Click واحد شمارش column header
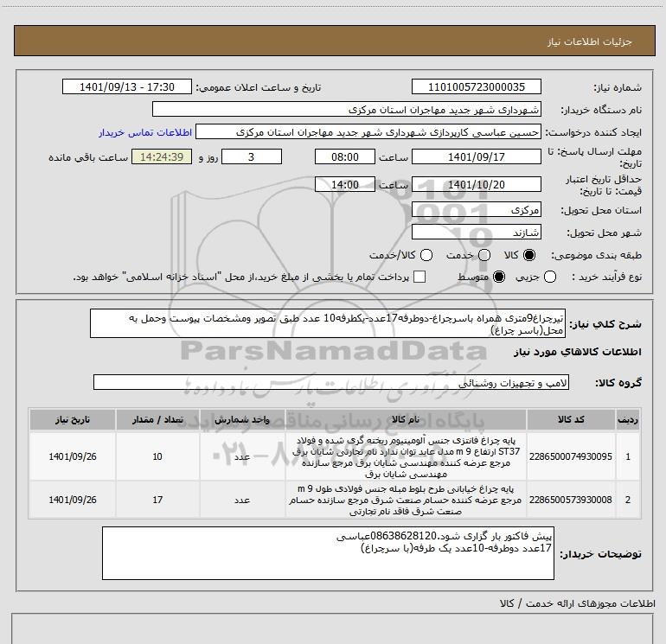 click(241, 419)
